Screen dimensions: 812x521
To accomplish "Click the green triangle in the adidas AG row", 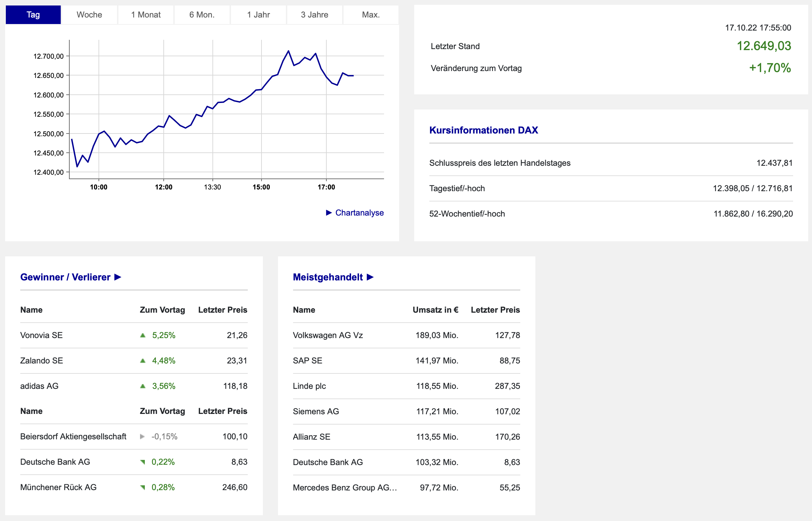I will point(143,386).
